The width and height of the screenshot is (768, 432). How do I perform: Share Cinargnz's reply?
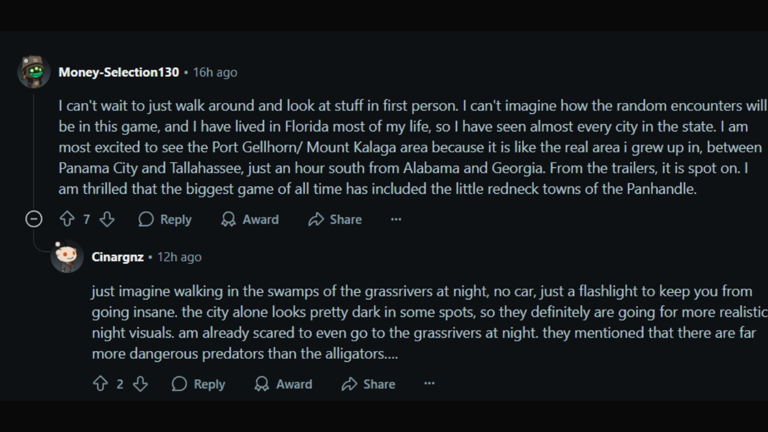[368, 384]
